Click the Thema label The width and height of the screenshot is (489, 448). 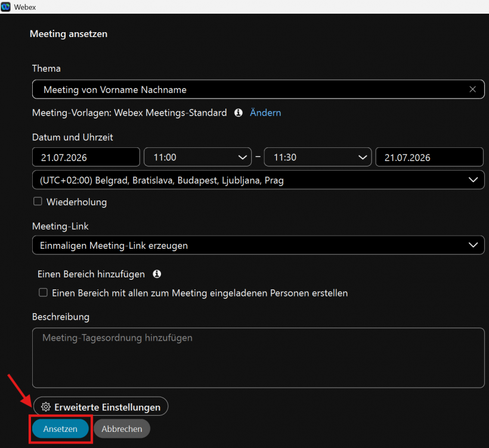click(x=47, y=69)
